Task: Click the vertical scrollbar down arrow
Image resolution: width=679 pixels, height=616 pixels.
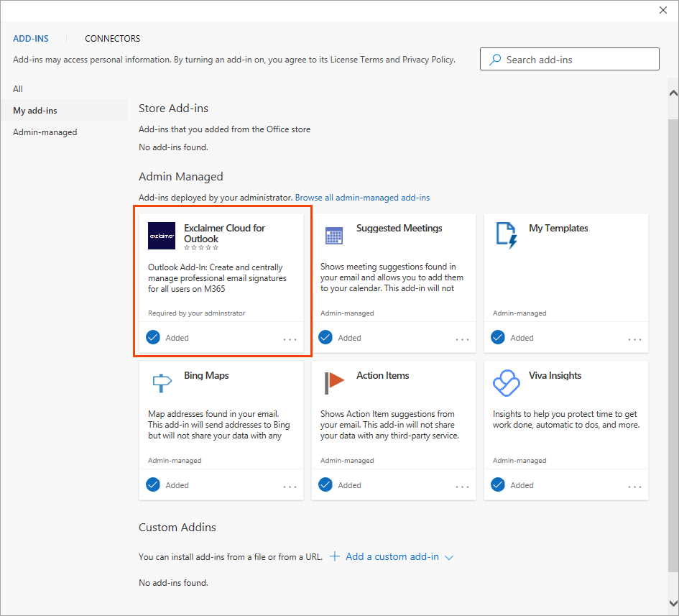Action: tap(673, 603)
